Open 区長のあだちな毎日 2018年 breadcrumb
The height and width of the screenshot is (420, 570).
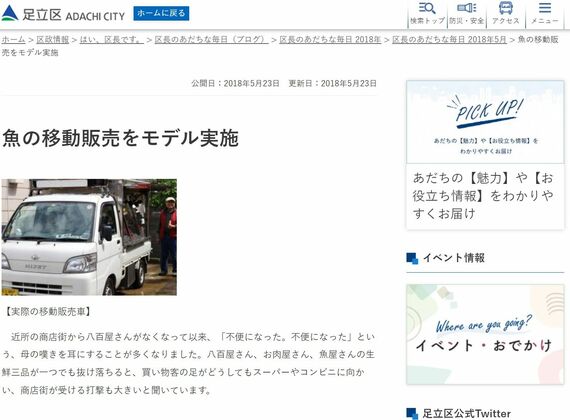[330, 39]
